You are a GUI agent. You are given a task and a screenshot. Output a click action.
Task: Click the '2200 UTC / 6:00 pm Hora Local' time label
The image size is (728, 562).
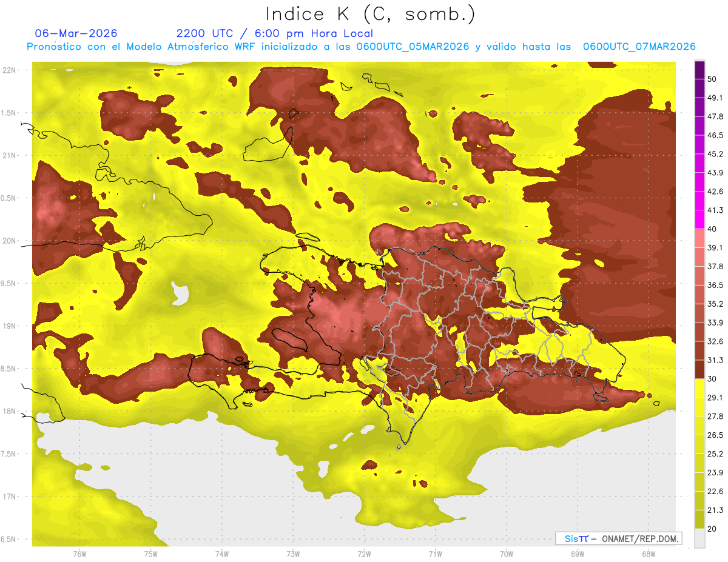coord(274,33)
